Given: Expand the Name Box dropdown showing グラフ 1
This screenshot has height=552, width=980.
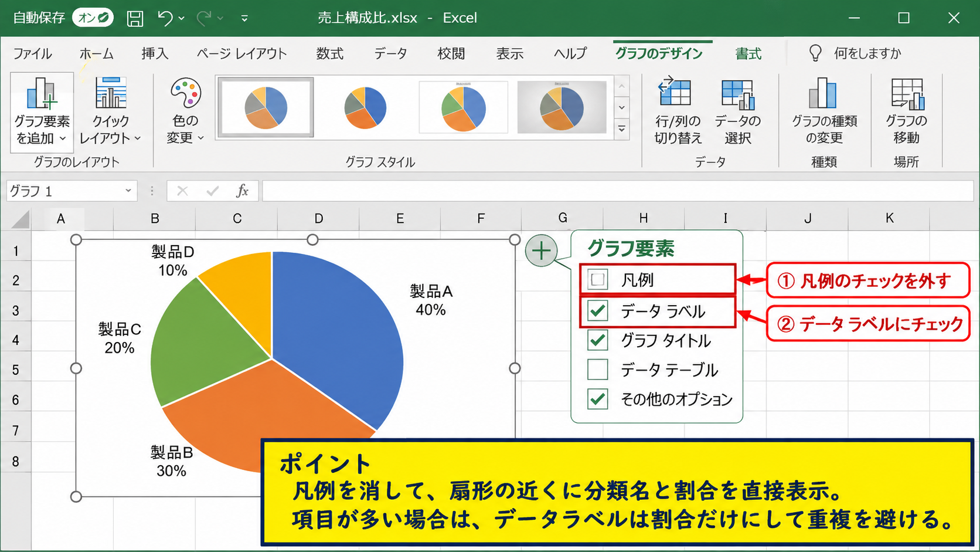Looking at the screenshot, I should tap(128, 191).
